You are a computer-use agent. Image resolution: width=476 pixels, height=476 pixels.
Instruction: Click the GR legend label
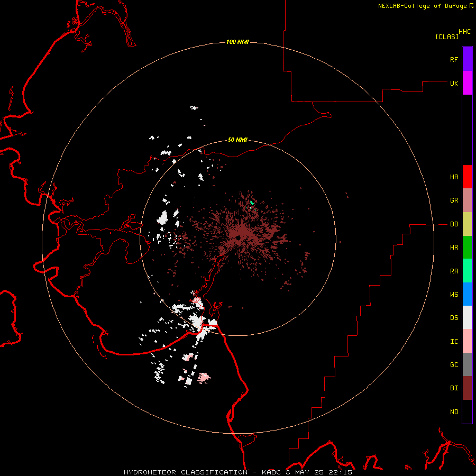pos(454,200)
